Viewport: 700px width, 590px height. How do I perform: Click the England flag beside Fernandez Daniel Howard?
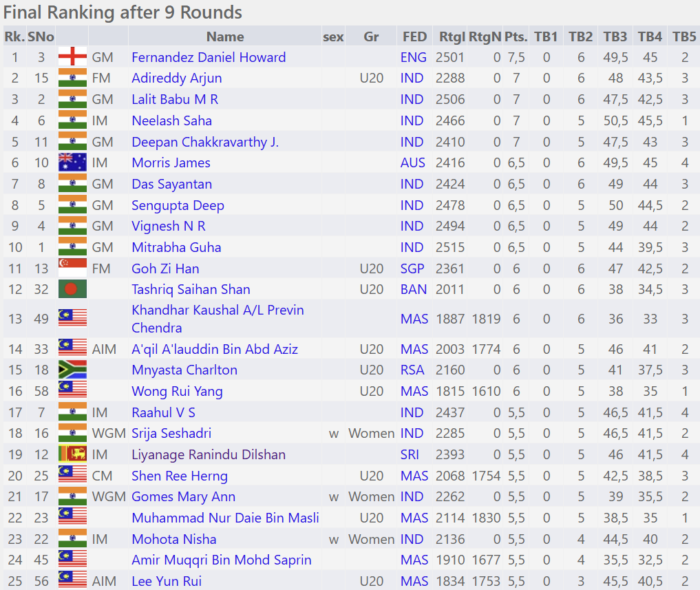click(72, 57)
